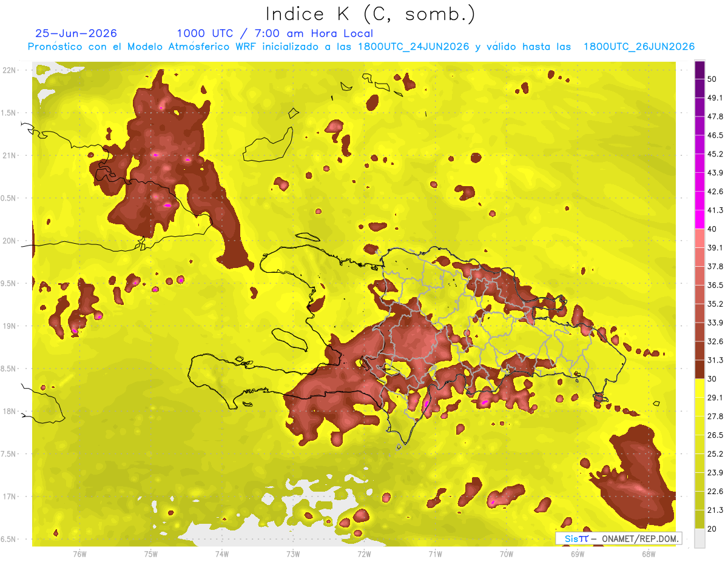Click the colorbar value 29.1
The image size is (728, 562).
pyautogui.click(x=715, y=397)
